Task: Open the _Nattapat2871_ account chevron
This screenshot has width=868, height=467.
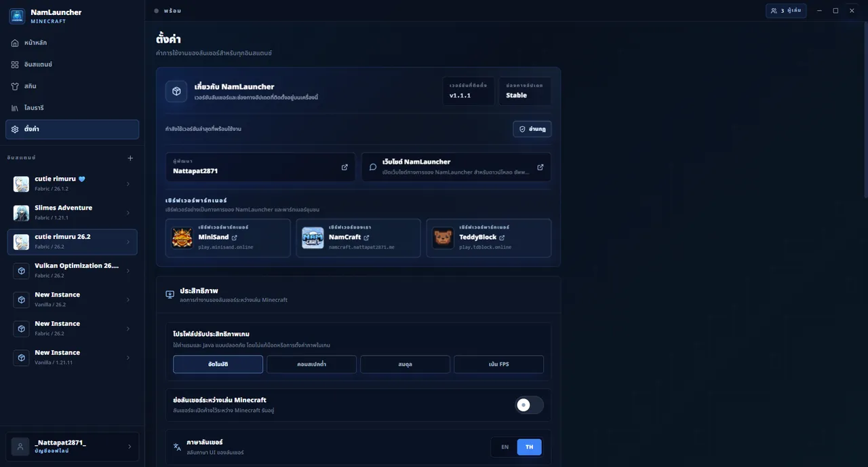Action: tap(130, 447)
